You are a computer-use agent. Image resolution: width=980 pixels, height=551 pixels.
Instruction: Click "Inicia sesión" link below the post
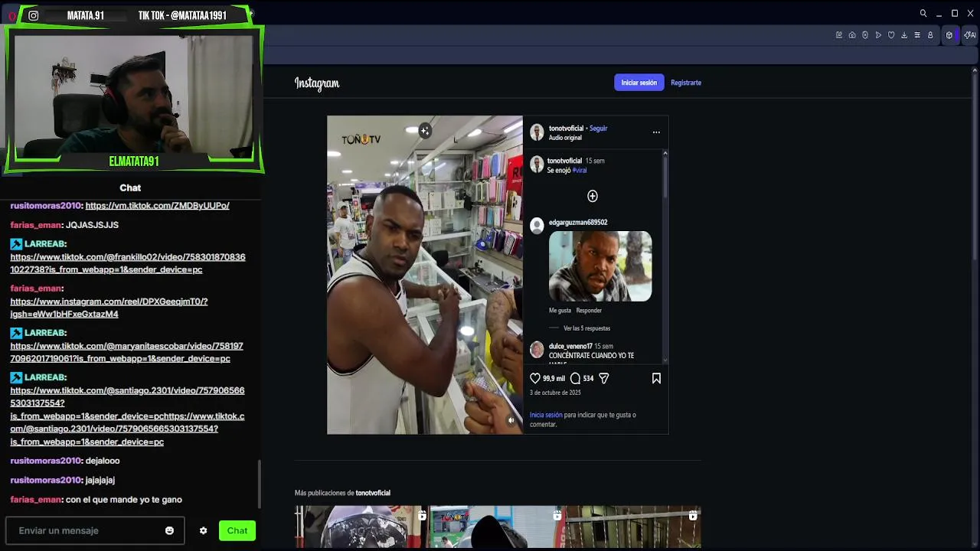click(546, 415)
